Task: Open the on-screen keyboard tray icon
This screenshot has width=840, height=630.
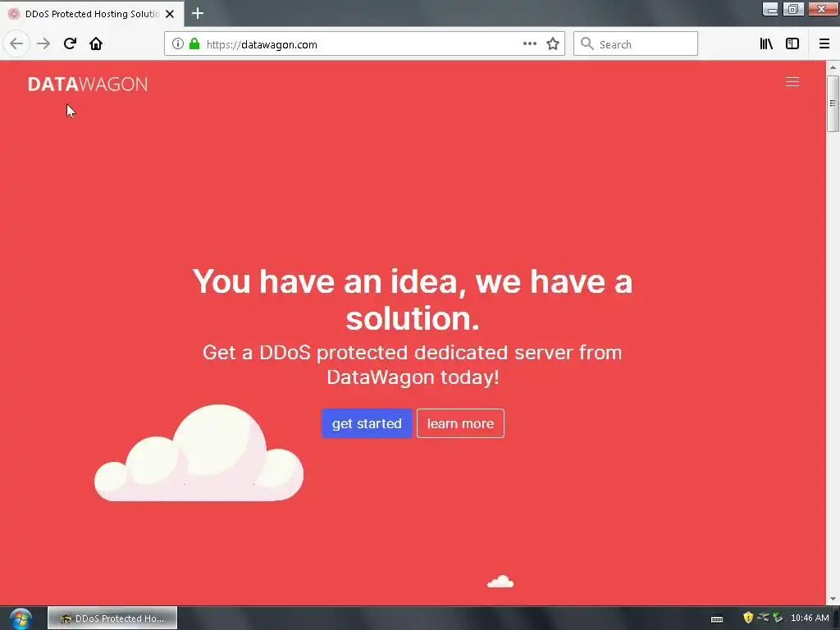Action: pyautogui.click(x=717, y=619)
